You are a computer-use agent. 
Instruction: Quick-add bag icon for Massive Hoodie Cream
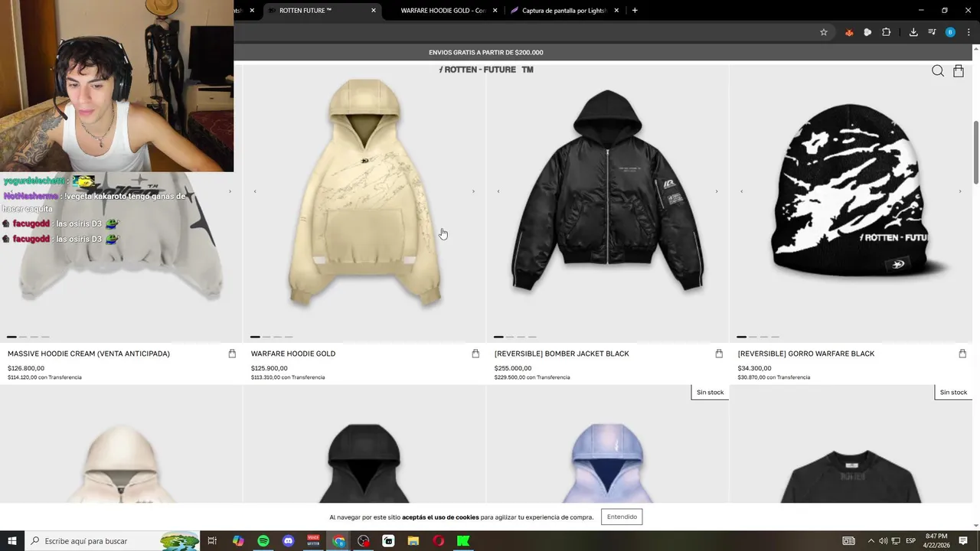click(232, 354)
